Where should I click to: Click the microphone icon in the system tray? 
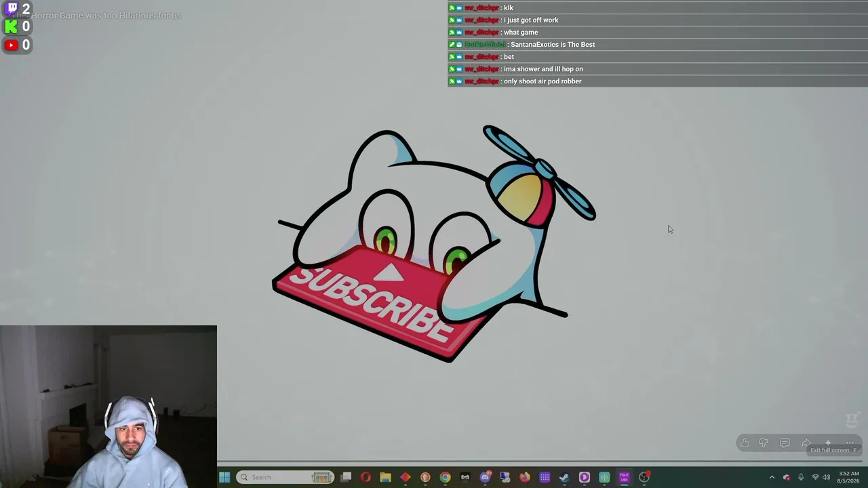pos(801,477)
